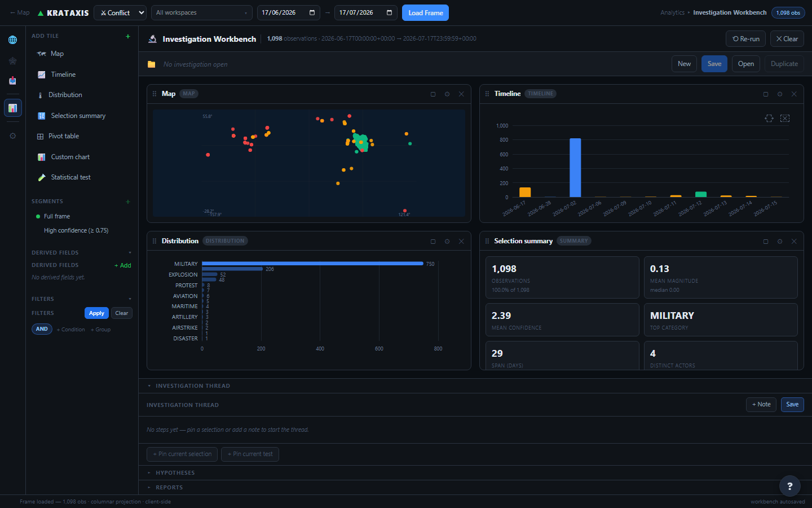Maximize the Timeline tile
This screenshot has width=812, height=508.
(766, 94)
